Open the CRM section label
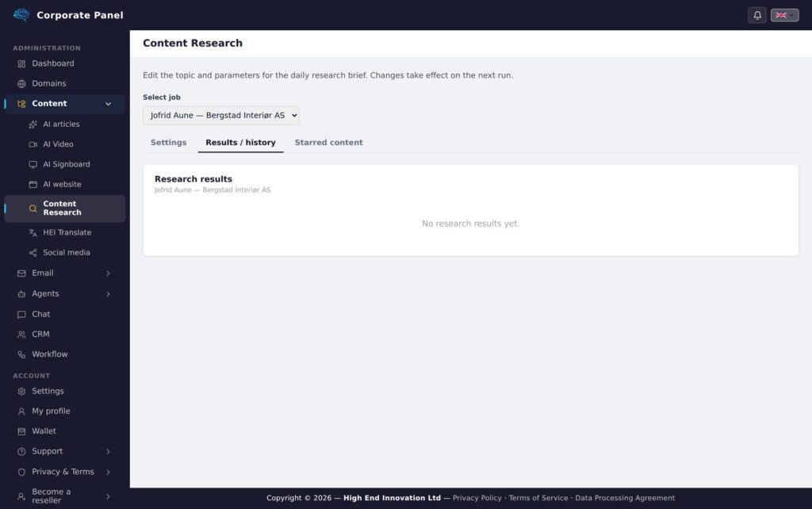Viewport: 812px width, 509px height. click(40, 335)
